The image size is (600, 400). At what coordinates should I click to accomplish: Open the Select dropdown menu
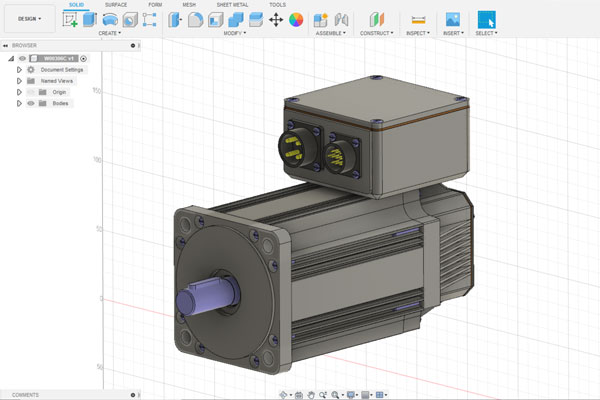click(486, 33)
